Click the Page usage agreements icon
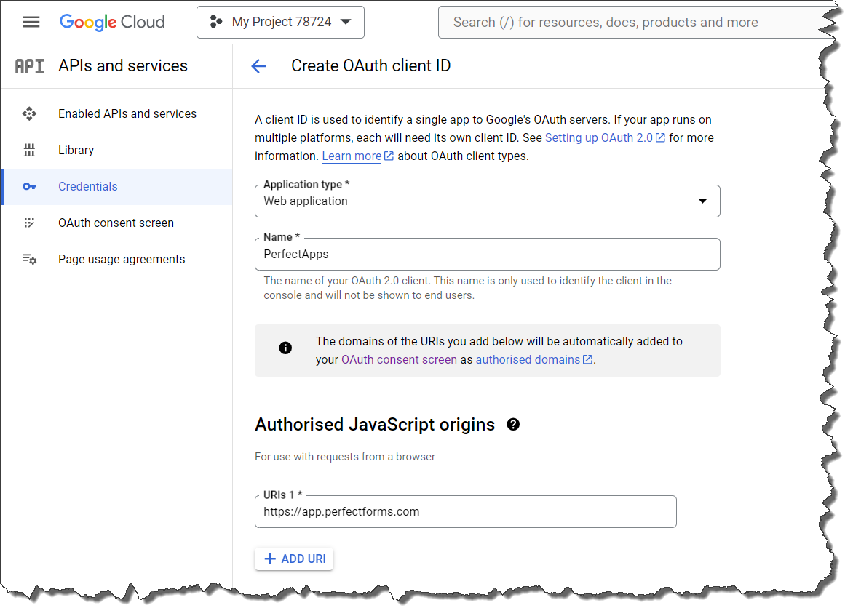Image resolution: width=853 pixels, height=616 pixels. coord(29,260)
